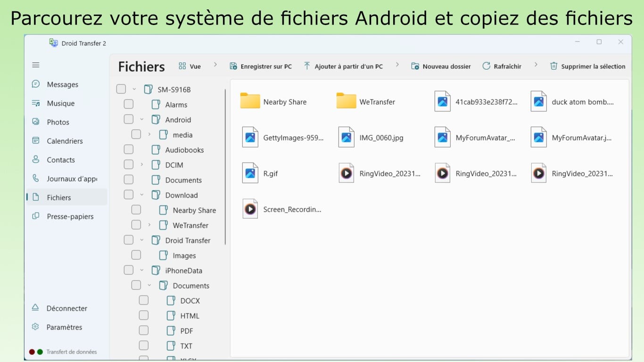This screenshot has height=362, width=644.
Task: Select the HTML folder in the tree
Action: tap(190, 315)
